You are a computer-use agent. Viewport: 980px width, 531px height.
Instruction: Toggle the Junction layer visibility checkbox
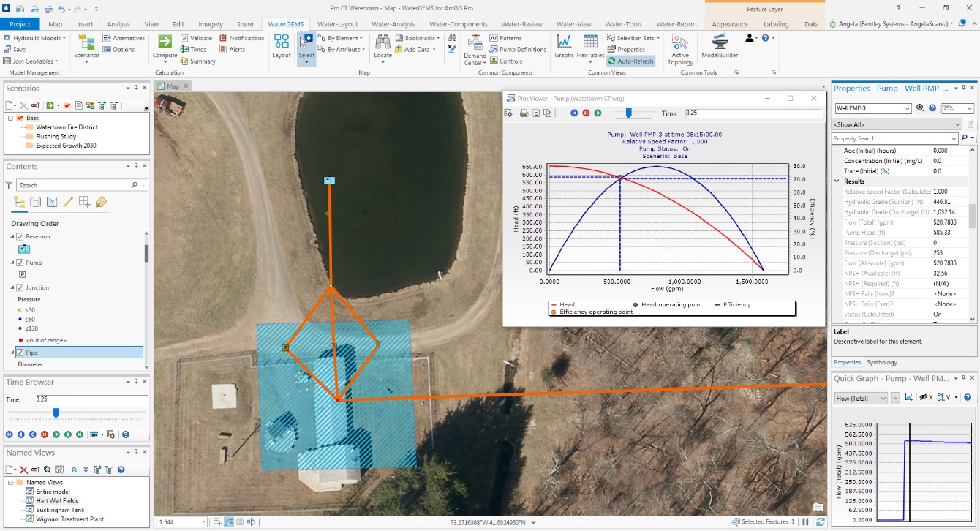[20, 288]
